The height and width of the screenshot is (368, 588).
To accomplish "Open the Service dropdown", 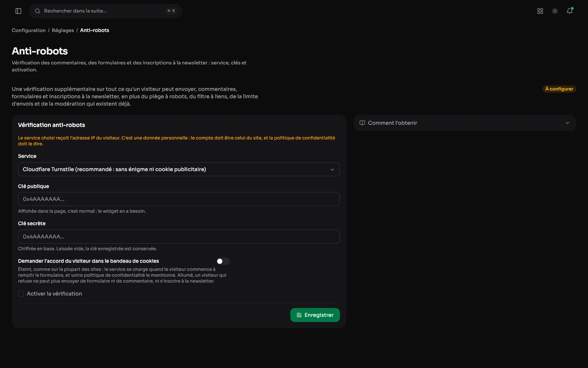I will [179, 169].
